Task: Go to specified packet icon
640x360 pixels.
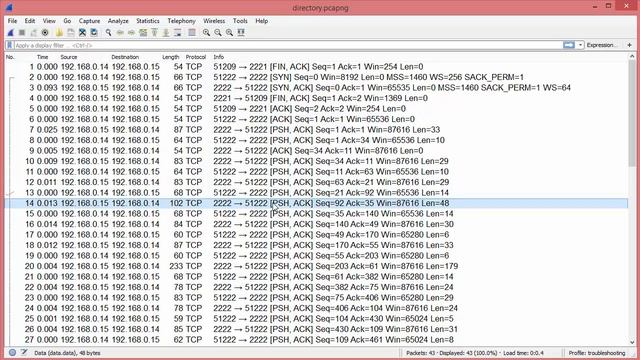Action: pos(143,33)
